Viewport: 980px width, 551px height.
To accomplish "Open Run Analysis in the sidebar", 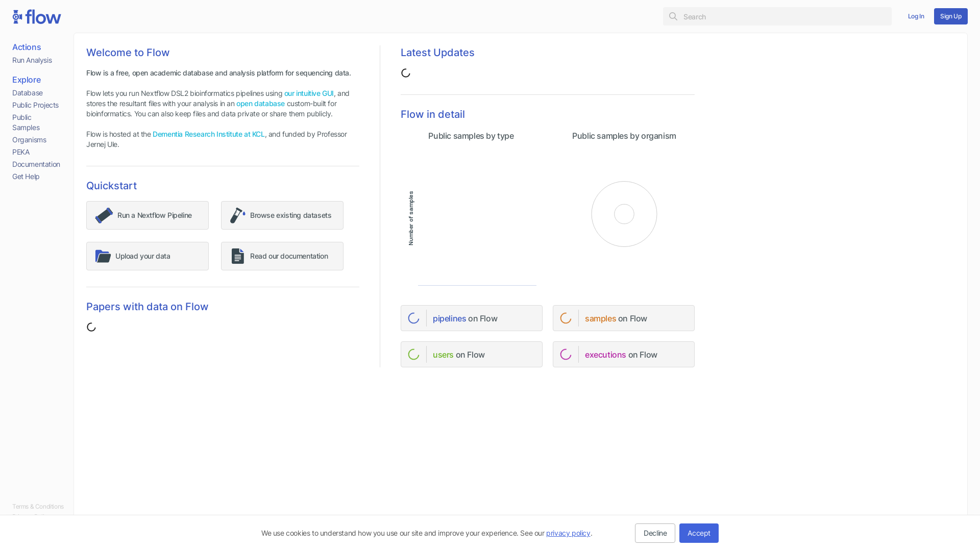I will 32,60.
